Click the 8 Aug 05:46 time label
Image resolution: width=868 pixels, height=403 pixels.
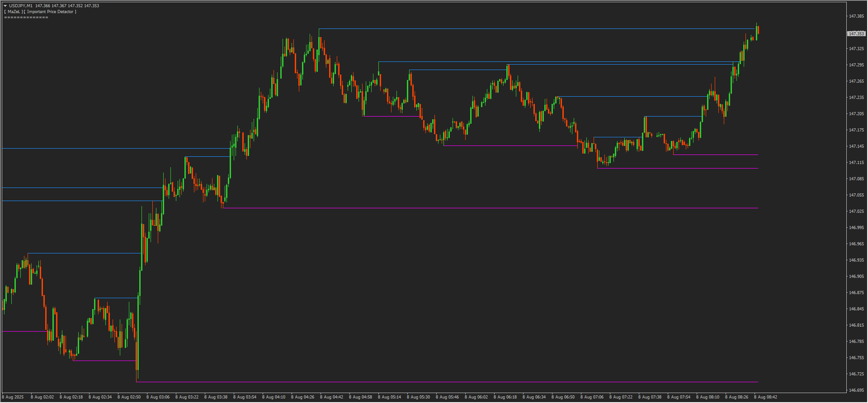tap(447, 398)
